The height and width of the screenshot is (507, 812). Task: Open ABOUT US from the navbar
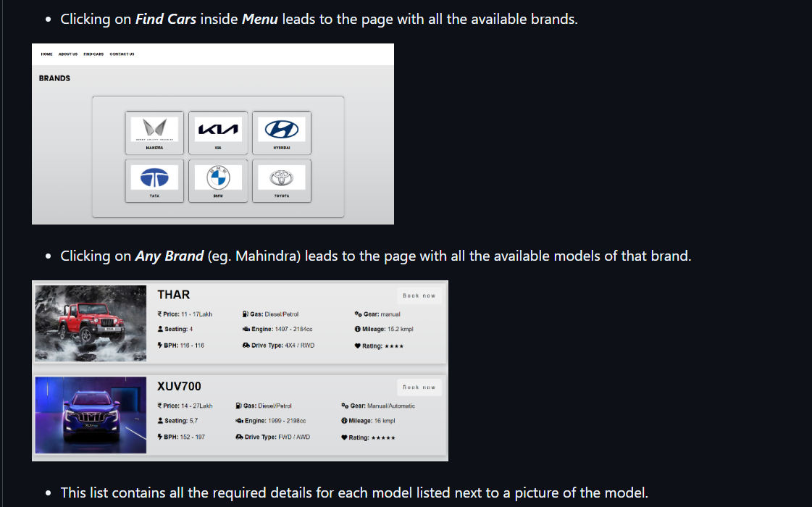[x=68, y=54]
